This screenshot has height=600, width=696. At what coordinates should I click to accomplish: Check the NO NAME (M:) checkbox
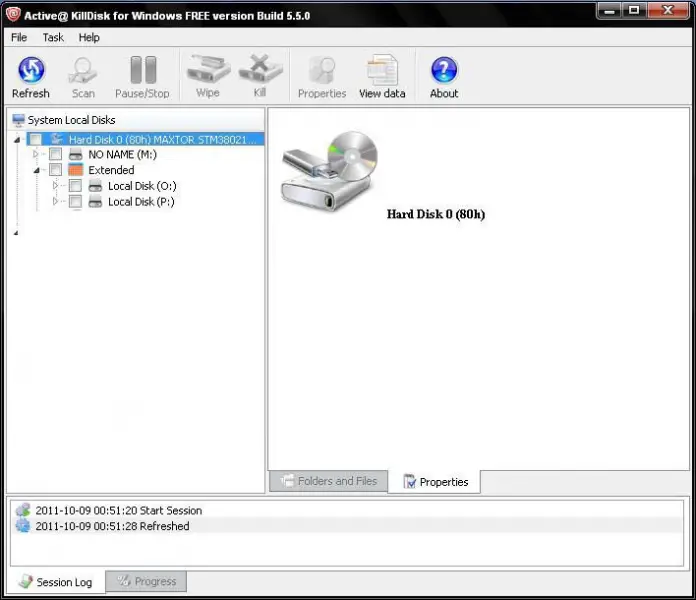(x=55, y=154)
